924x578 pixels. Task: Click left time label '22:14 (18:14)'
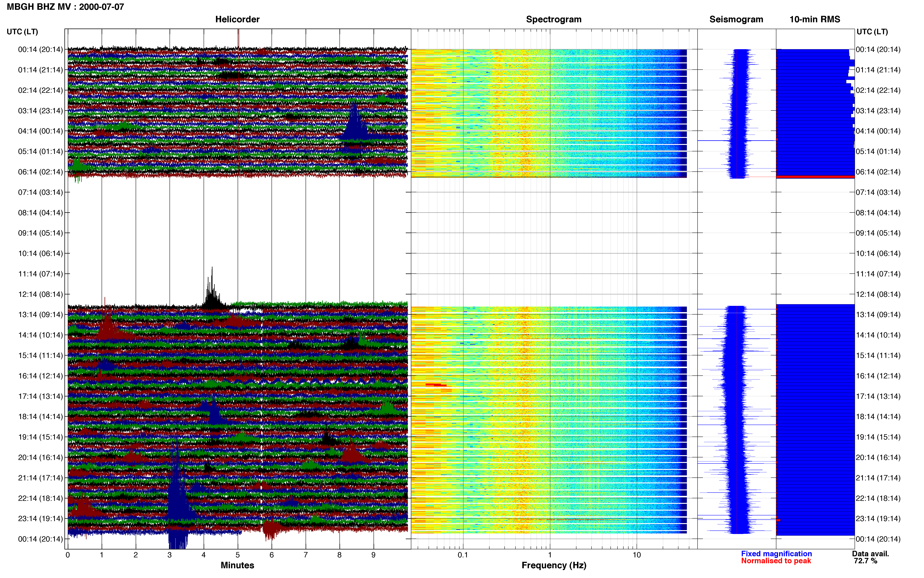(41, 498)
